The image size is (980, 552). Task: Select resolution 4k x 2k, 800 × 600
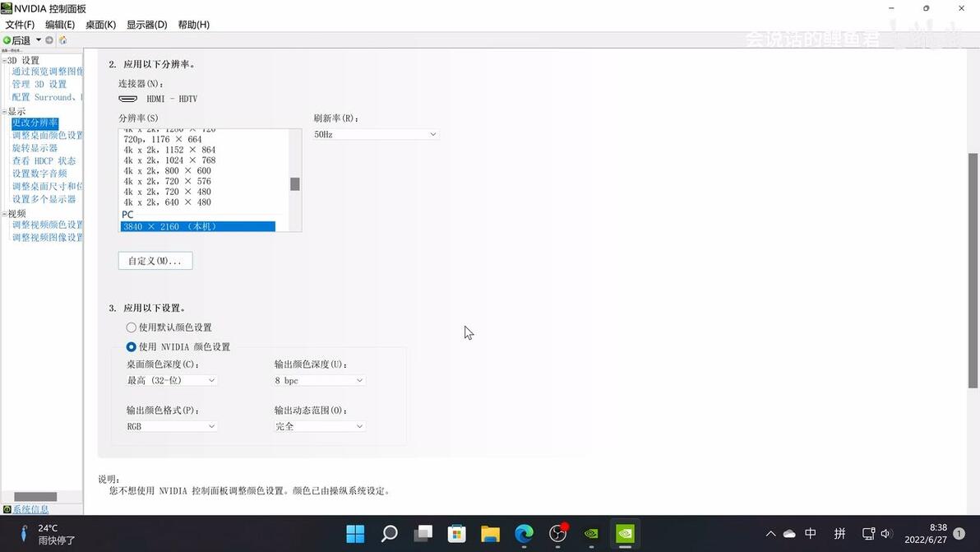click(167, 170)
